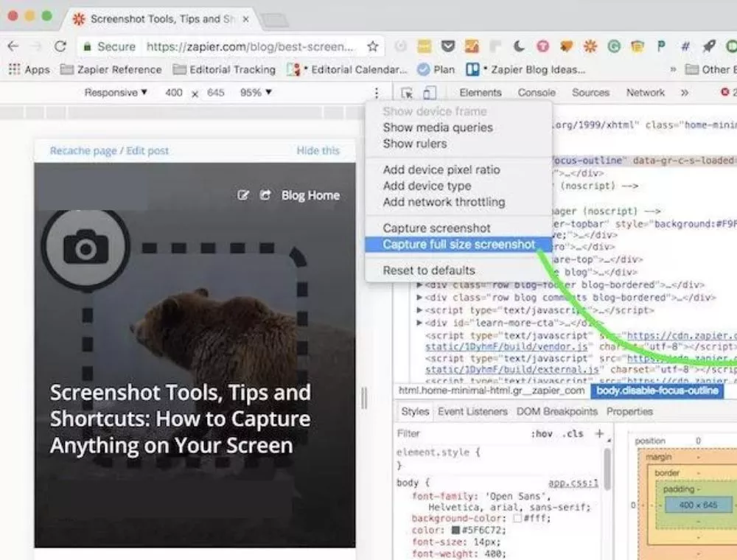Toggle the :hov element state button
Viewport: 737px width, 560px height.
[x=542, y=433]
